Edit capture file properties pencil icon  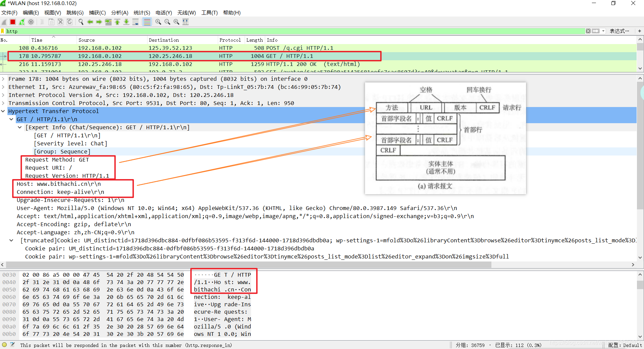(13, 345)
